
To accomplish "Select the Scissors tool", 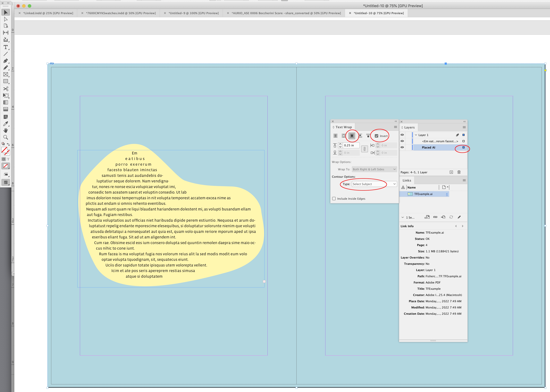I will point(6,89).
